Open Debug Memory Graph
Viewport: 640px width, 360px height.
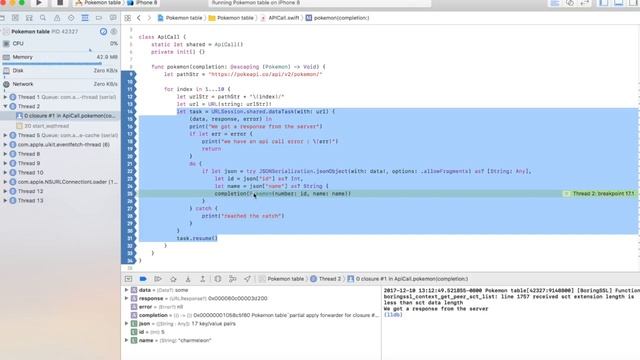tap(233, 279)
